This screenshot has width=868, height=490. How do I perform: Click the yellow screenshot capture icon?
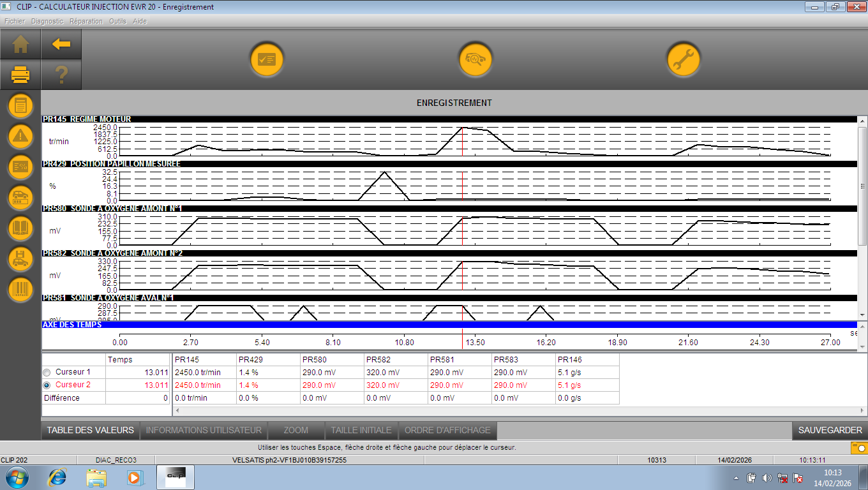point(859,448)
